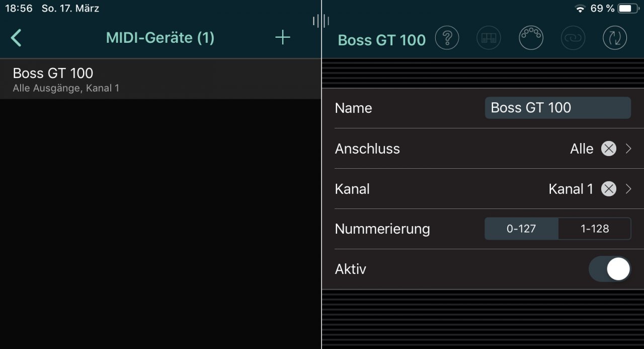Add a new MIDI device with plus icon
Screen dimensions: 644x349
pyautogui.click(x=283, y=37)
